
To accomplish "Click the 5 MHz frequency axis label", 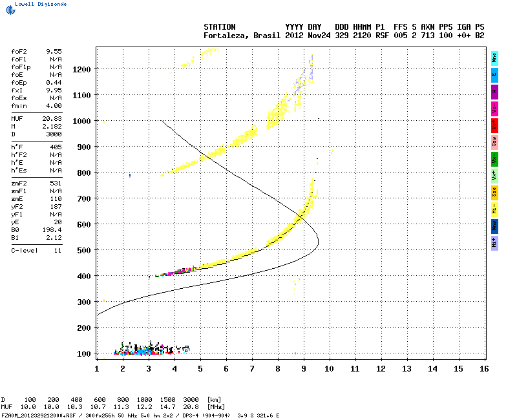I will pos(200,369).
